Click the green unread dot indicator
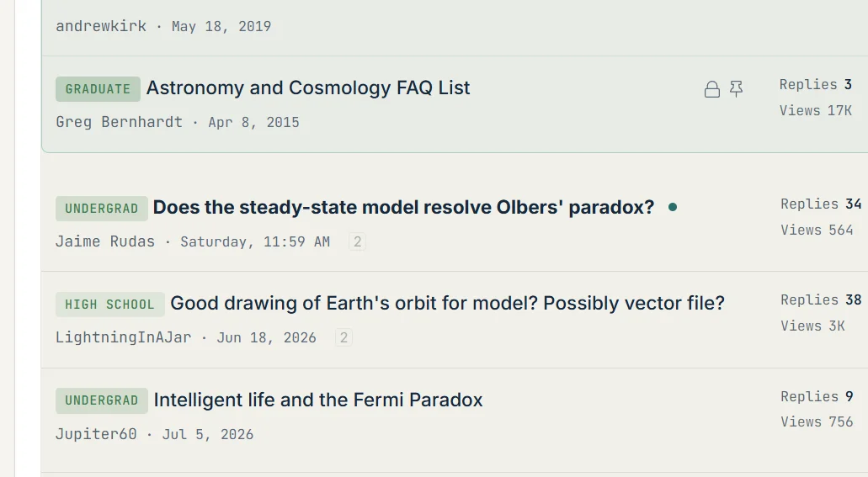This screenshot has height=477, width=868. [673, 207]
